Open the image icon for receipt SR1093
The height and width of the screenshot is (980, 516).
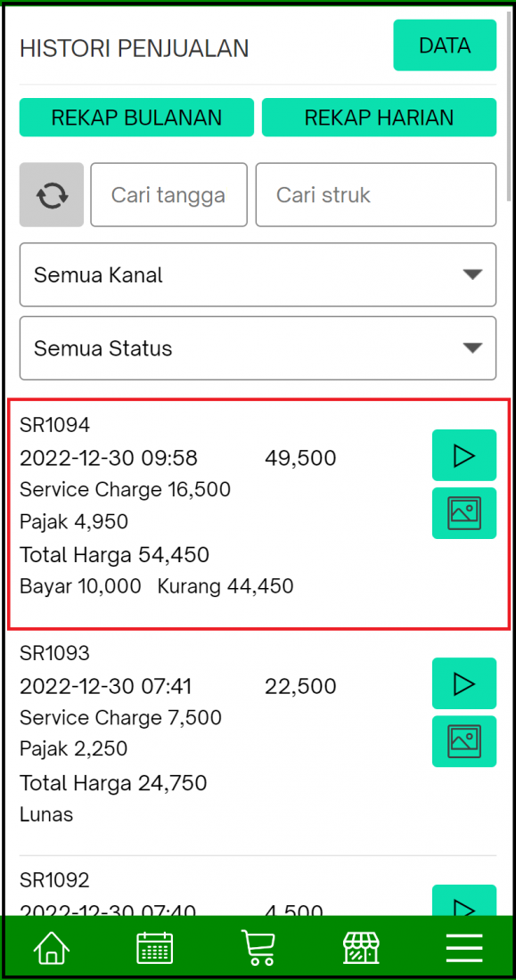click(463, 741)
